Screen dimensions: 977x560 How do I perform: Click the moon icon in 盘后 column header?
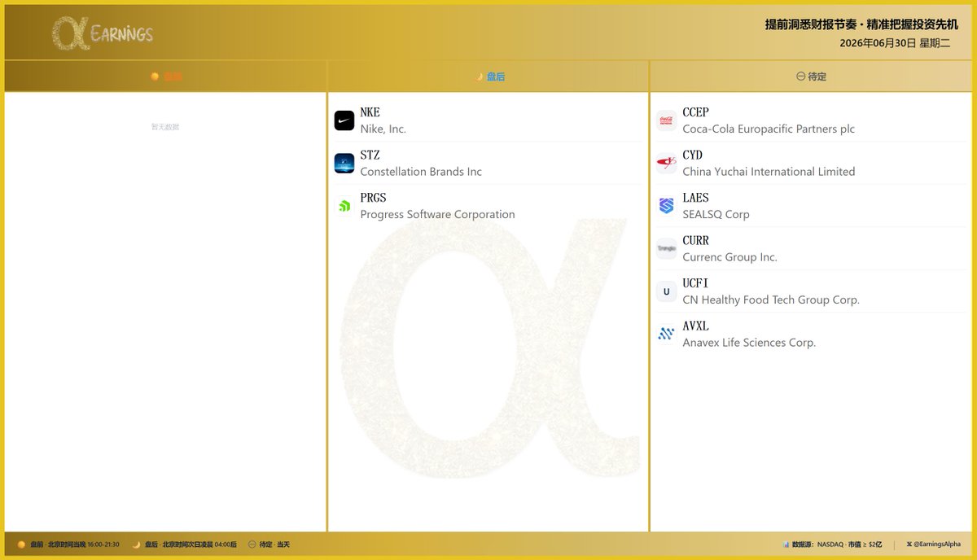pos(480,77)
